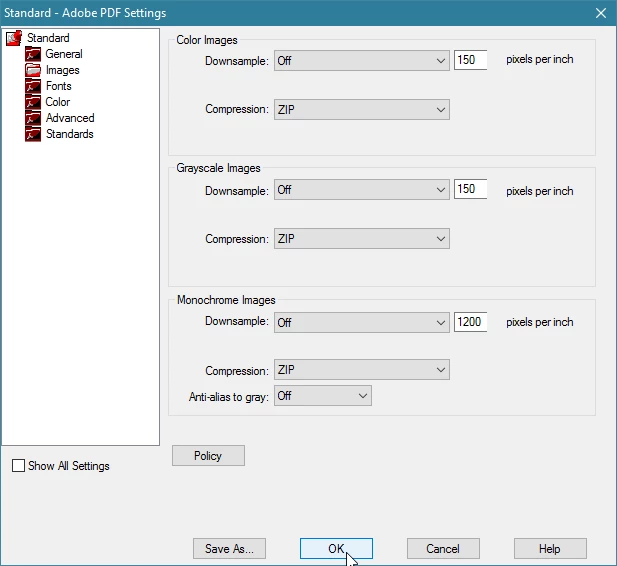The width and height of the screenshot is (617, 566).
Task: Open the Standards settings label
Action: point(70,134)
